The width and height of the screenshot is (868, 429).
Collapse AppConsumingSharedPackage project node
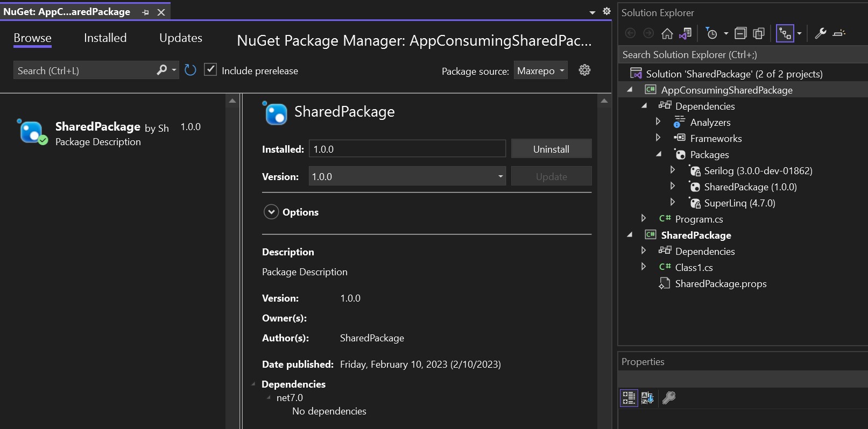pos(630,90)
